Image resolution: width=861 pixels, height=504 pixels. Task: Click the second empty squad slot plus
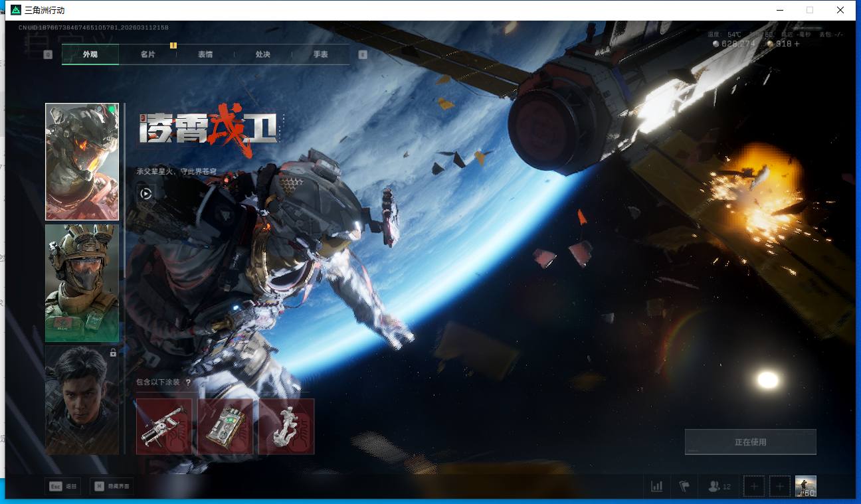[x=780, y=487]
